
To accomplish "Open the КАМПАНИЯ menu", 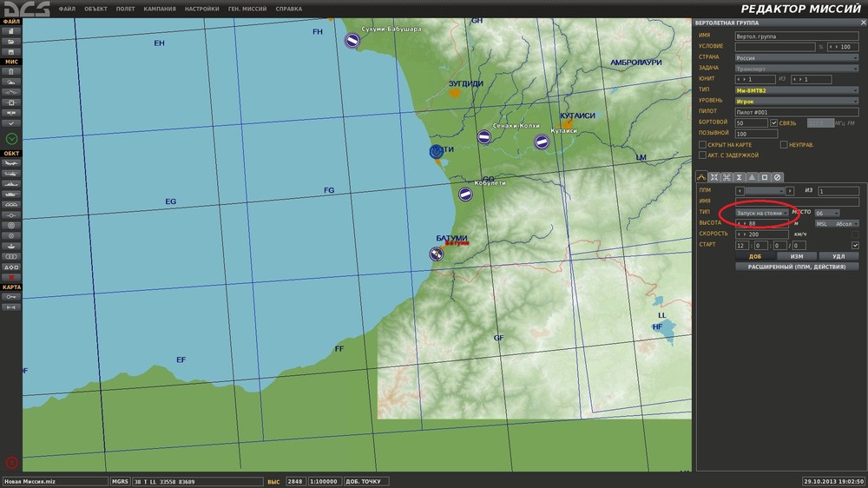I will 160,9.
